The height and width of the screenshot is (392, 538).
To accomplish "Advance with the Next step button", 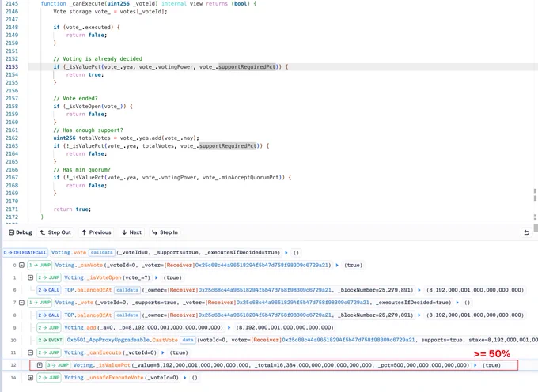I will (x=132, y=232).
